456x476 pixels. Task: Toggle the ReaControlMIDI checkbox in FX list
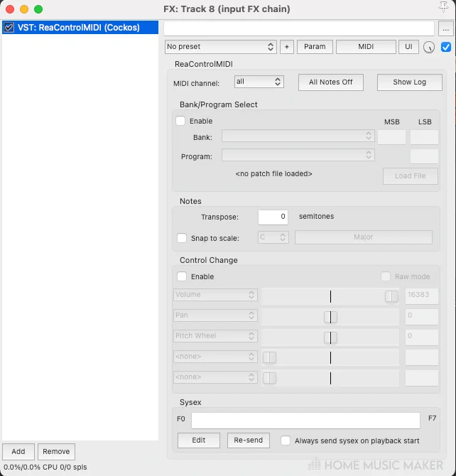tap(9, 27)
